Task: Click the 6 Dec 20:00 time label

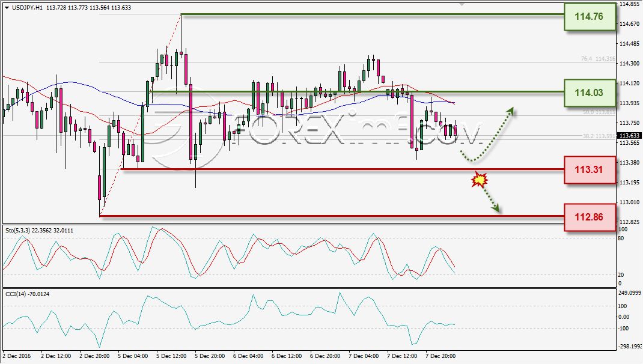Action: point(325,356)
